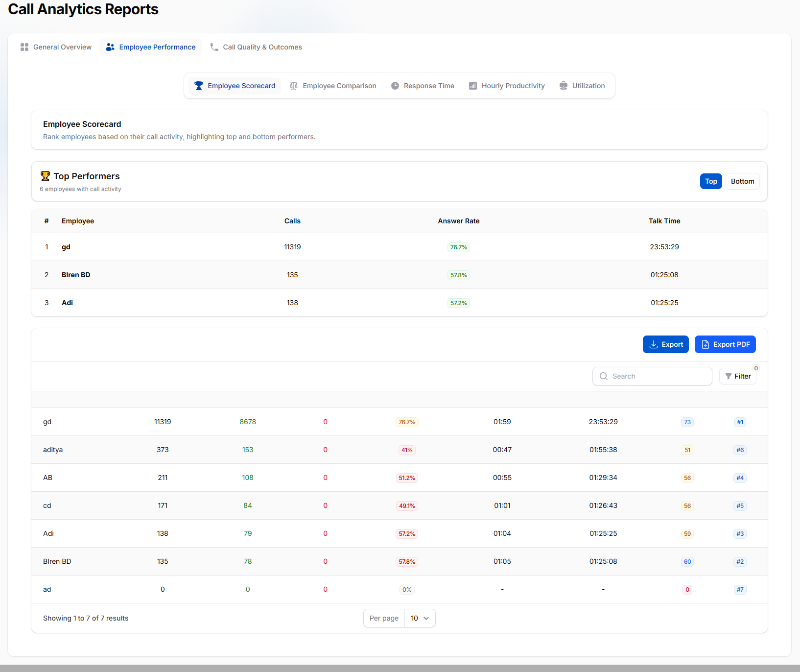Click the Employee Scorecard trophy icon

[x=199, y=86]
